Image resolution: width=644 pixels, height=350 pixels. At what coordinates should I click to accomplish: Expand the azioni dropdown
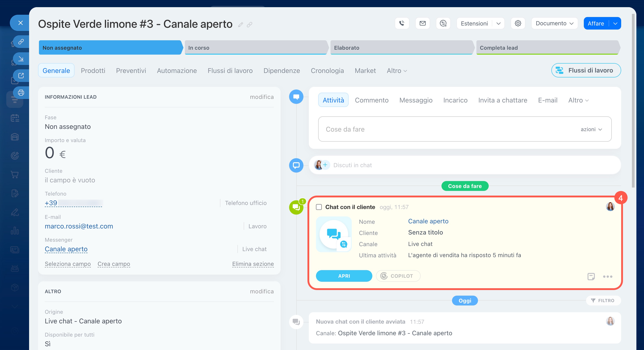tap(591, 129)
